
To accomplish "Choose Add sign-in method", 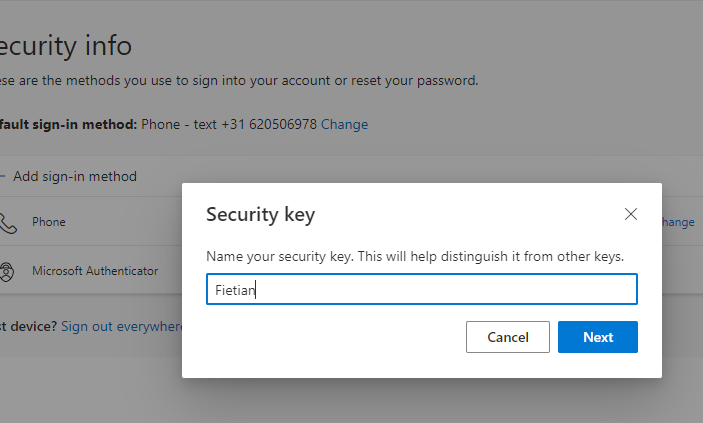I will pos(74,176).
